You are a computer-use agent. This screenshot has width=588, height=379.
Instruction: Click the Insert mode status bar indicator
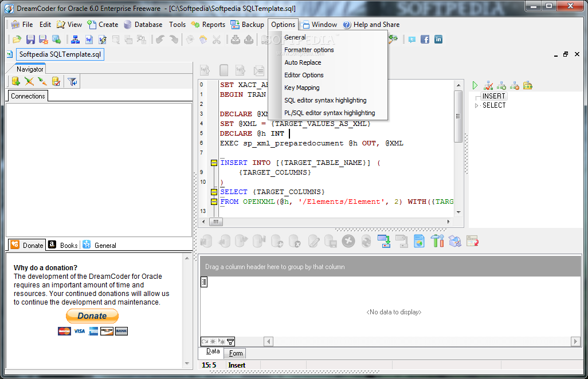[x=237, y=365]
